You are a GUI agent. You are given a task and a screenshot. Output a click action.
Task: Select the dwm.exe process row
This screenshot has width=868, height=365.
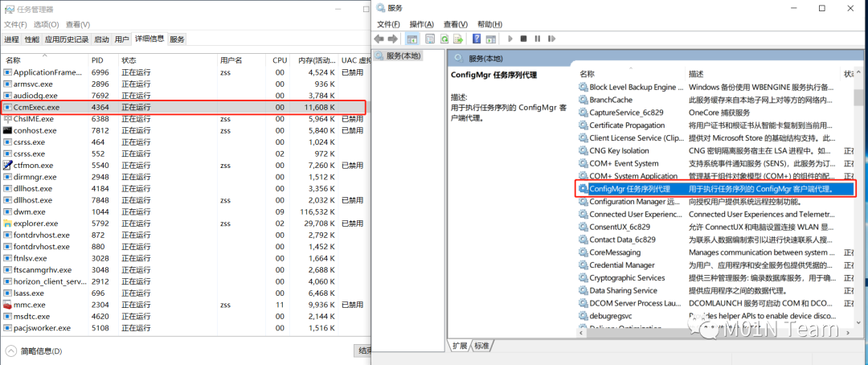[184, 211]
